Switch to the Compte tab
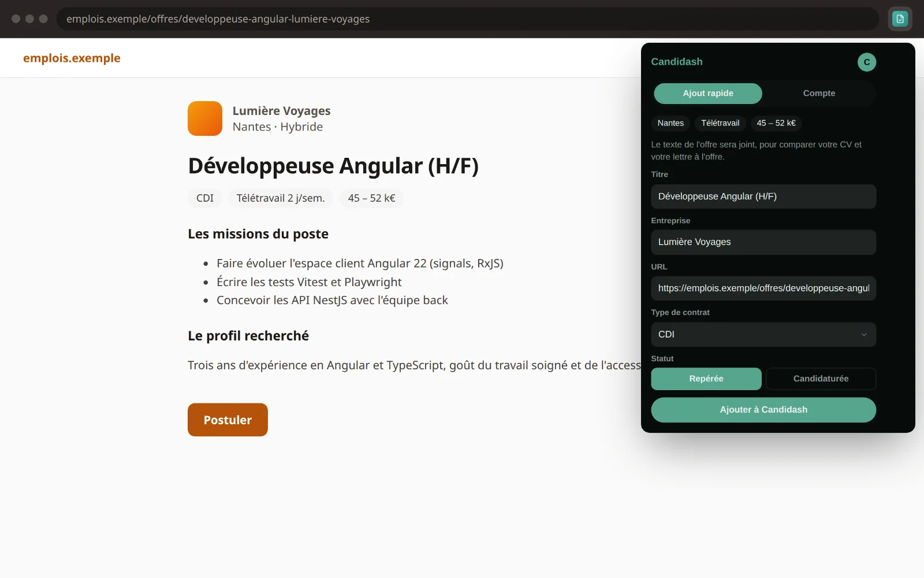 pyautogui.click(x=819, y=93)
